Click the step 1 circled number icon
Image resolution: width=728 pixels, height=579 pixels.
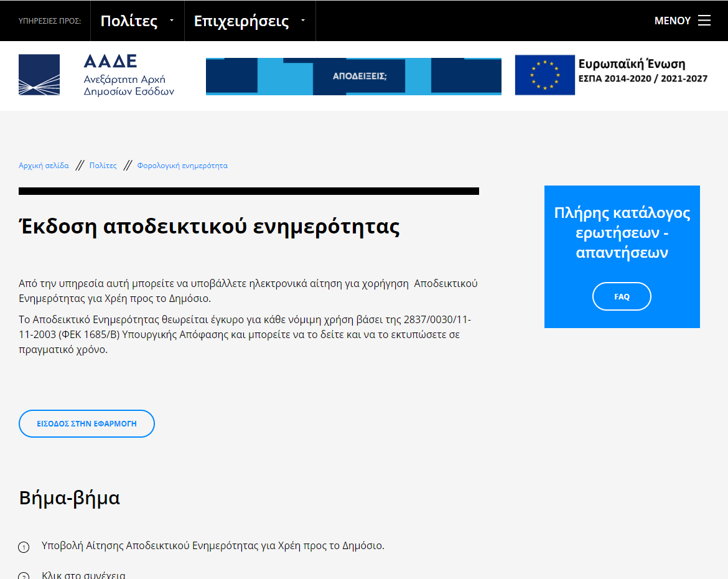pyautogui.click(x=24, y=547)
